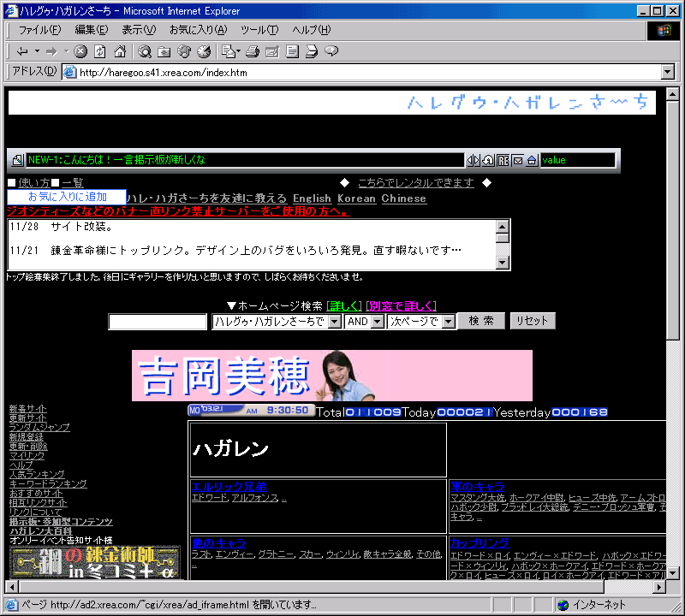Open the ファイル(F) menu
This screenshot has width=685, height=616.
(x=39, y=30)
